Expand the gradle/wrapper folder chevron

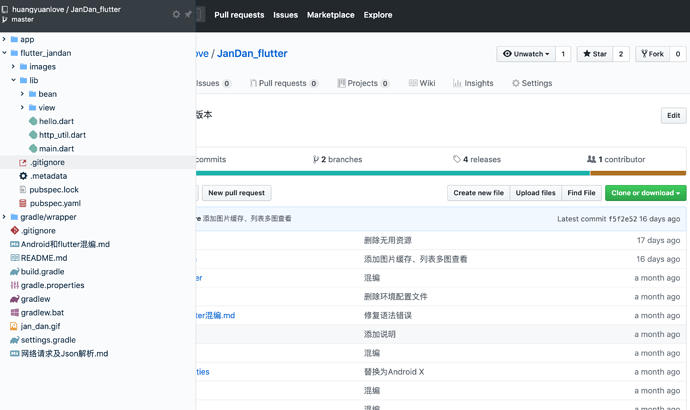coord(4,217)
